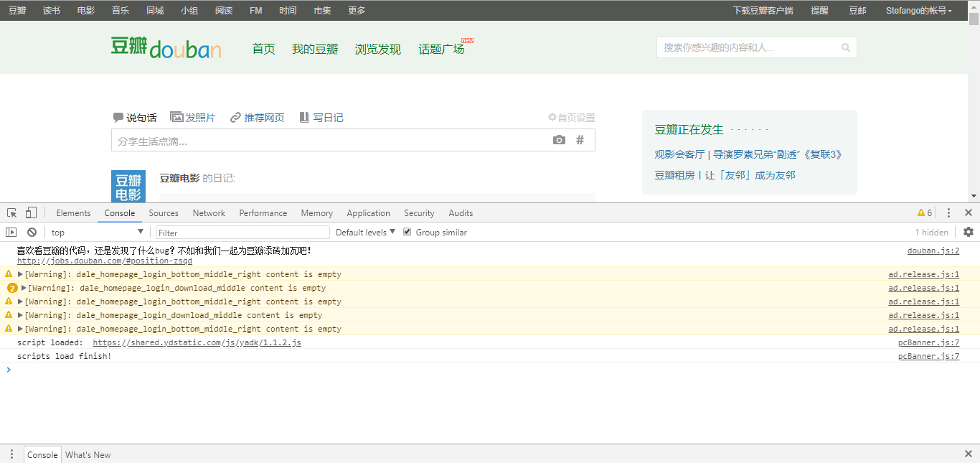Expand the ungrouped dale_homepage_login_download_middle warning
This screenshot has height=463, width=980.
[20, 315]
